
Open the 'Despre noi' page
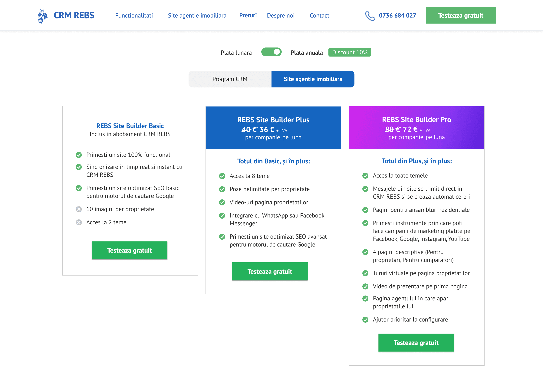click(x=281, y=15)
